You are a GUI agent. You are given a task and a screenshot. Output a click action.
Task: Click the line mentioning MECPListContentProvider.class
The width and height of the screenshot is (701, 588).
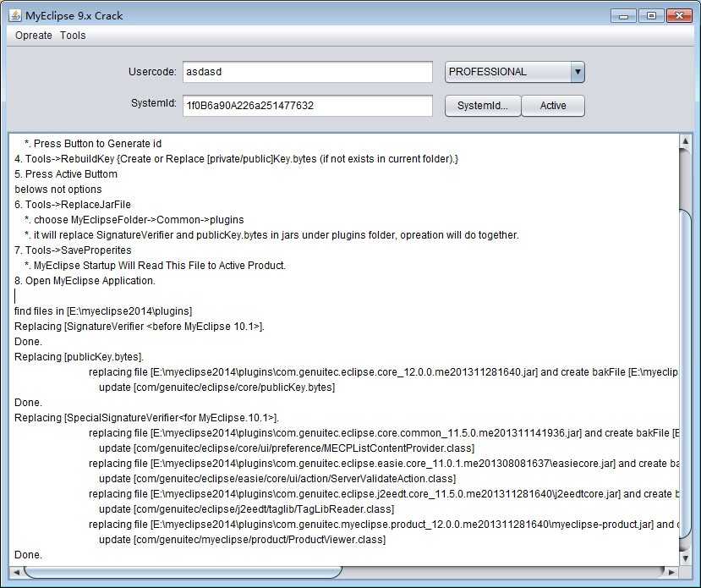tap(287, 448)
